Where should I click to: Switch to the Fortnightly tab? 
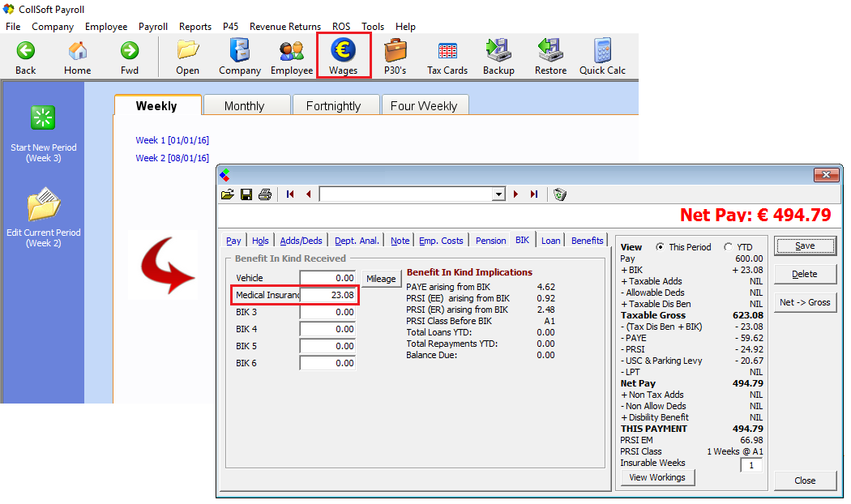333,106
